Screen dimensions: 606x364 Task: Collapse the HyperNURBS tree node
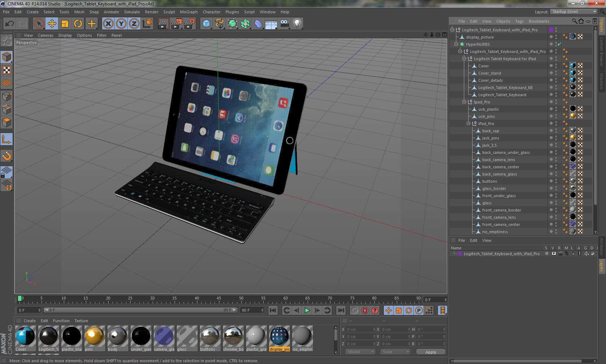click(456, 44)
